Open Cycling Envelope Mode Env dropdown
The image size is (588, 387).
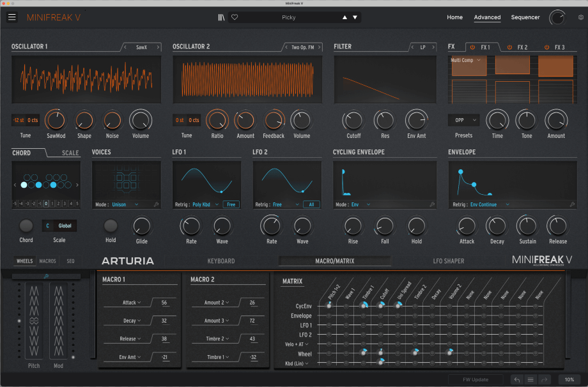[x=360, y=204]
